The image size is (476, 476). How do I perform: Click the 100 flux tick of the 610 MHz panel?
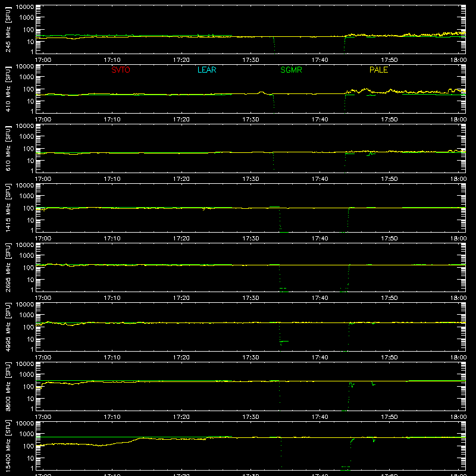tap(29, 148)
